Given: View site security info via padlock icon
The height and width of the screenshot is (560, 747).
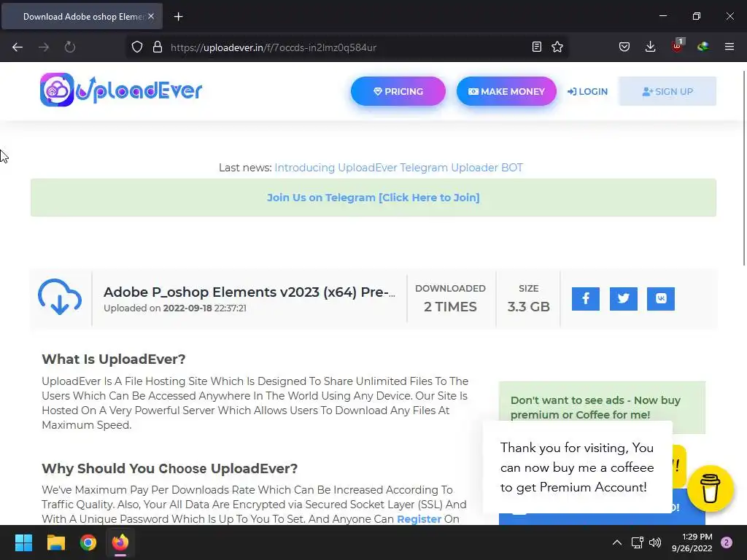Looking at the screenshot, I should click(158, 47).
